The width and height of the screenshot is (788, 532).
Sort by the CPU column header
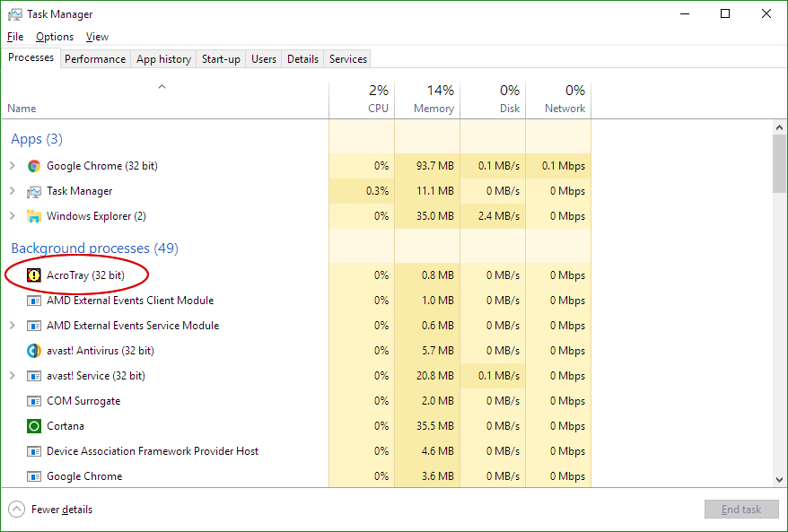[x=362, y=100]
